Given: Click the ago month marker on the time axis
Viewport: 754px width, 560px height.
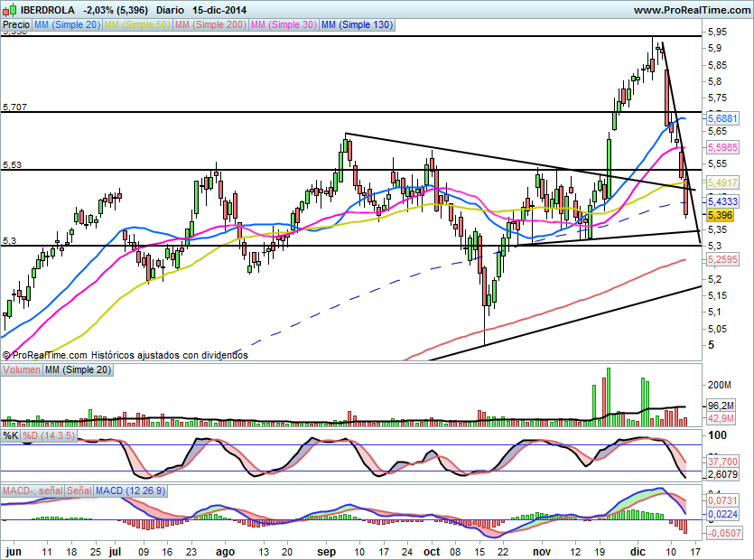Looking at the screenshot, I should [225, 551].
